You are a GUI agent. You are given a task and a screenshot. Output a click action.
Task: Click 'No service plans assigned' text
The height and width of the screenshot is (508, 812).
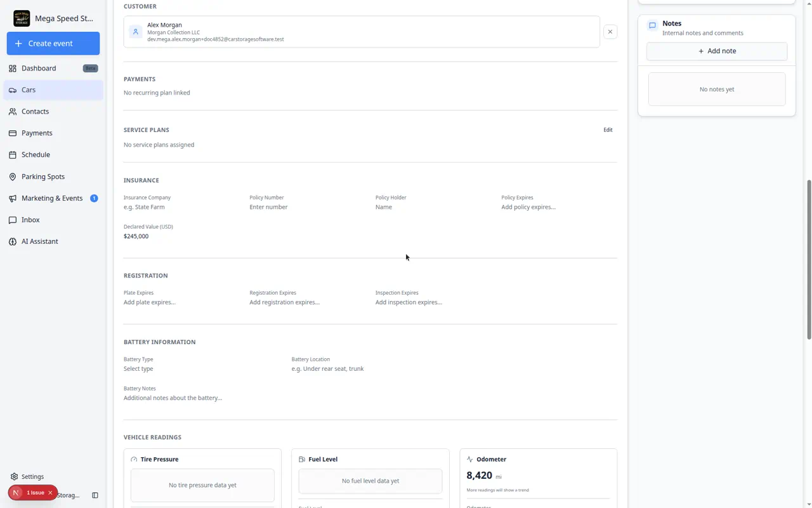159,145
